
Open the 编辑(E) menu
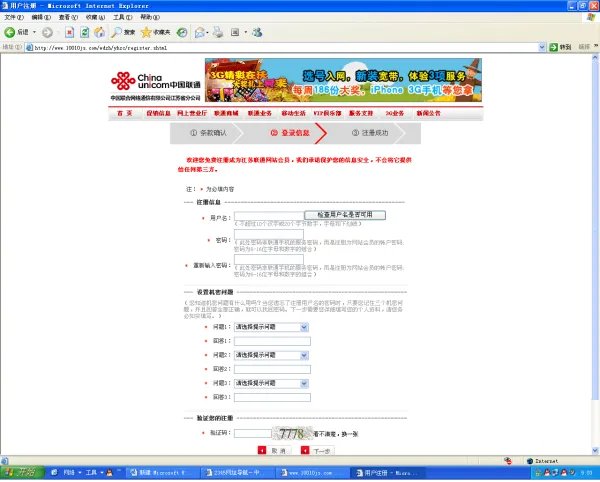point(41,17)
